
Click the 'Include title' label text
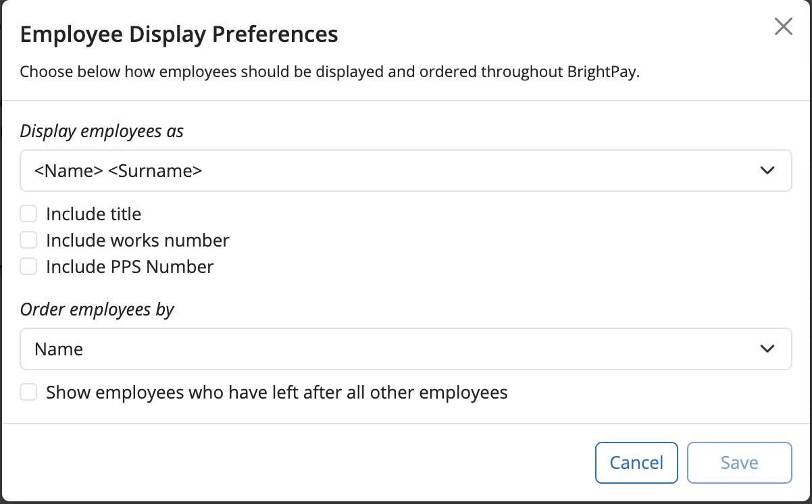(94, 214)
